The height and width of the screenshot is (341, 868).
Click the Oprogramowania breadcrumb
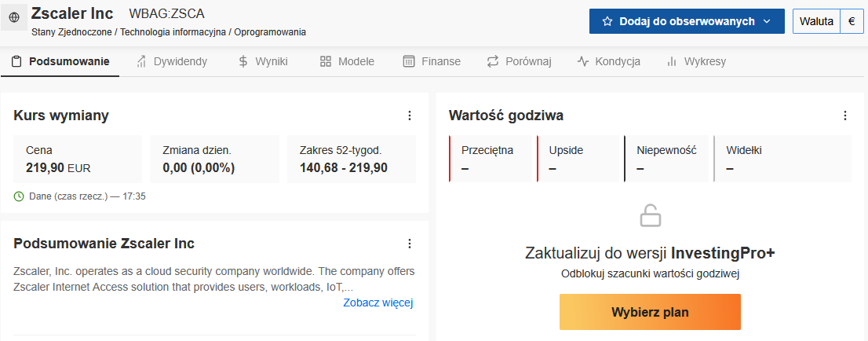pos(270,32)
